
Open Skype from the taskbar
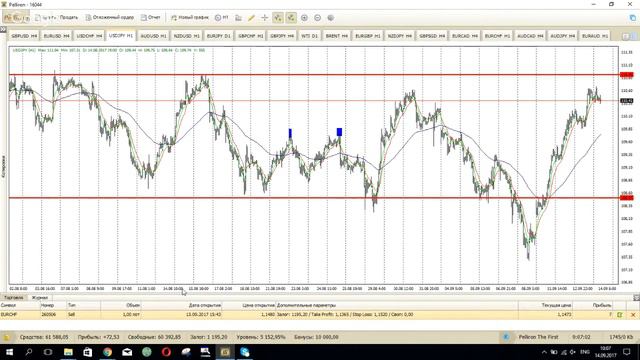(x=244, y=352)
